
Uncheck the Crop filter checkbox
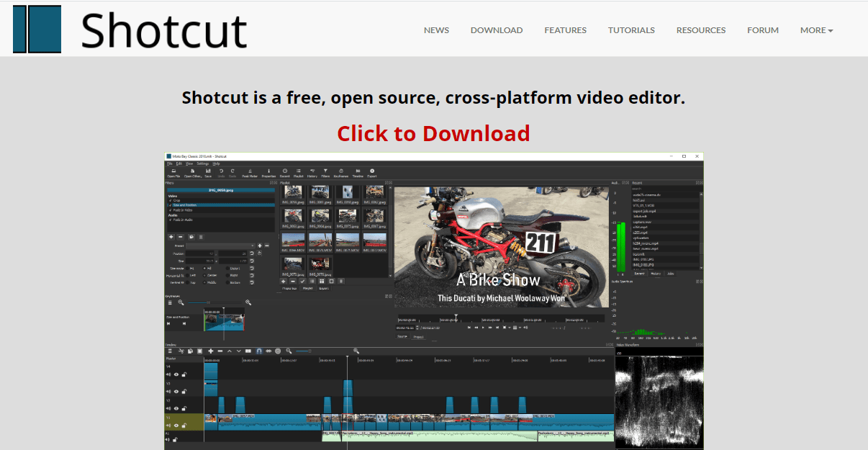point(171,200)
